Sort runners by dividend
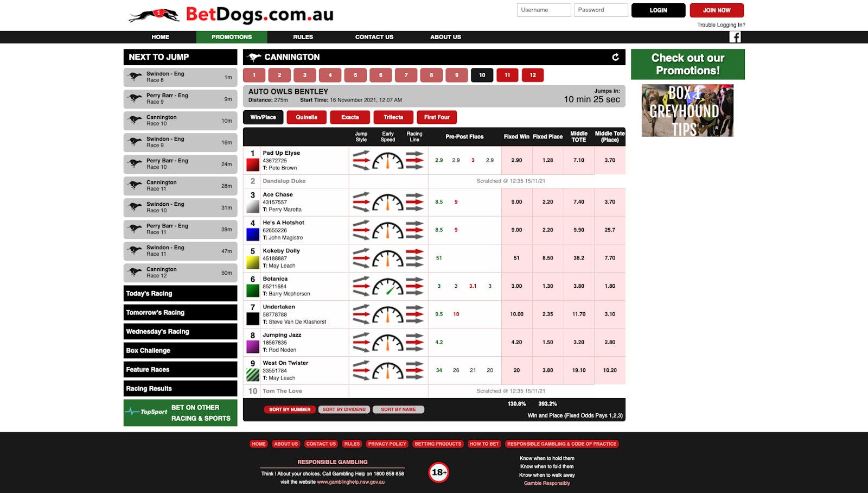 (x=344, y=409)
